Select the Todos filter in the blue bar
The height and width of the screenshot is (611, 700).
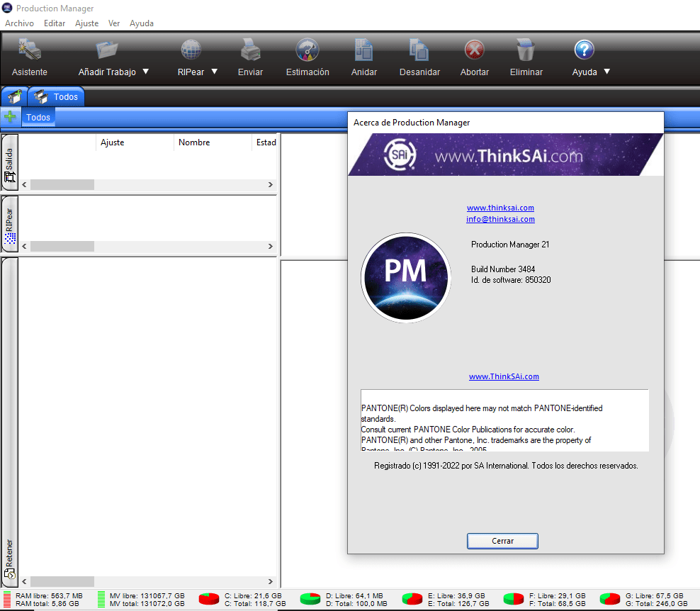38,117
